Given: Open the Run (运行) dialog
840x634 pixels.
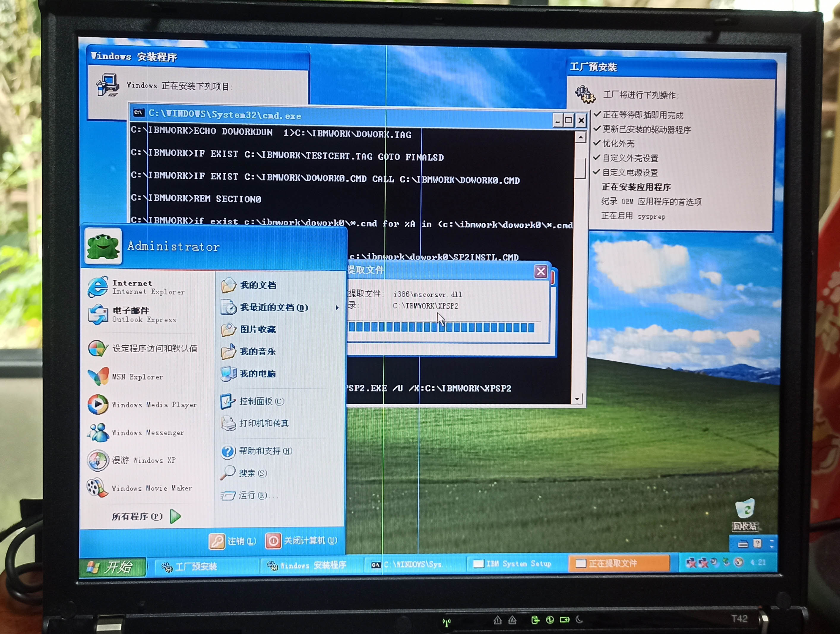Looking at the screenshot, I should click(249, 495).
